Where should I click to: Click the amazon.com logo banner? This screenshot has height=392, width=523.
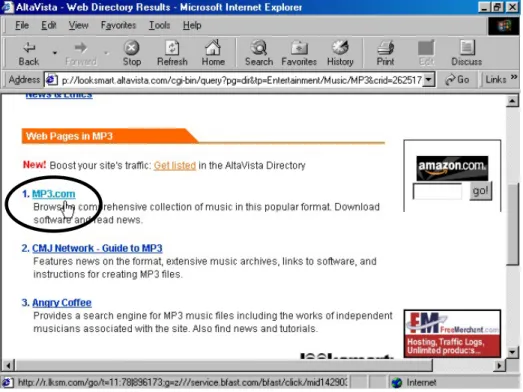coord(452,168)
